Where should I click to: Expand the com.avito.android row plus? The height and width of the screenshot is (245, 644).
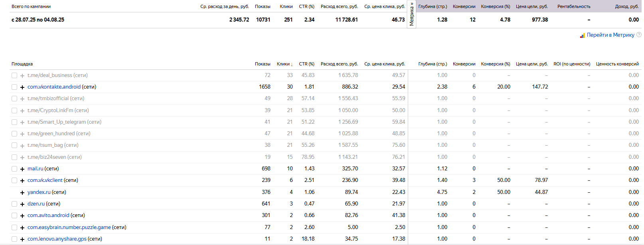pyautogui.click(x=22, y=215)
